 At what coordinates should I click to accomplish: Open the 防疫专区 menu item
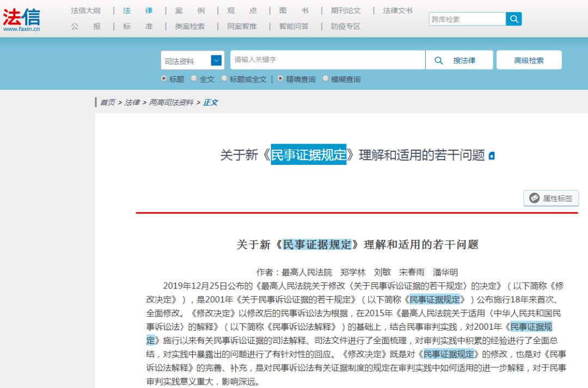click(x=346, y=26)
